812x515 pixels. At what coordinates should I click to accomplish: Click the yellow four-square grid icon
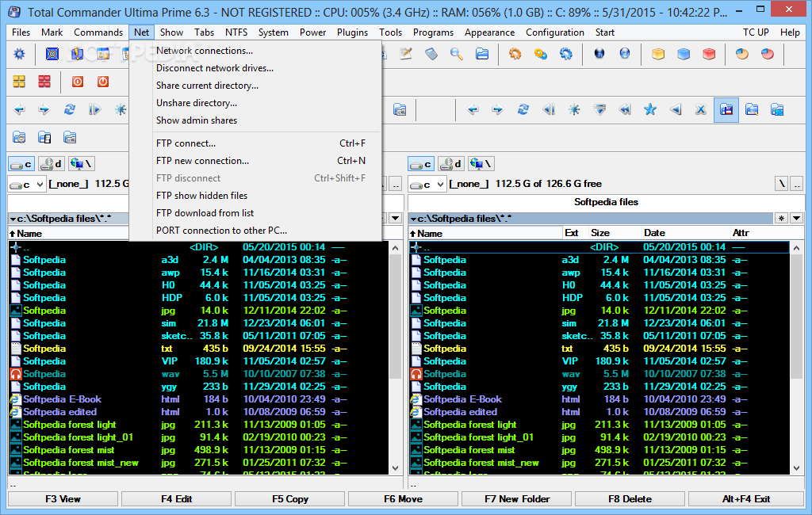click(19, 82)
